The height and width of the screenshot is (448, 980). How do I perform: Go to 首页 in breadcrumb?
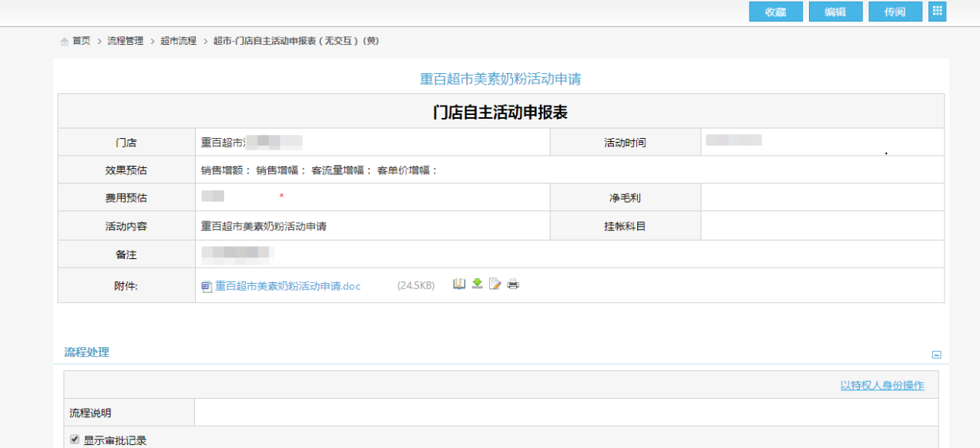(x=81, y=41)
